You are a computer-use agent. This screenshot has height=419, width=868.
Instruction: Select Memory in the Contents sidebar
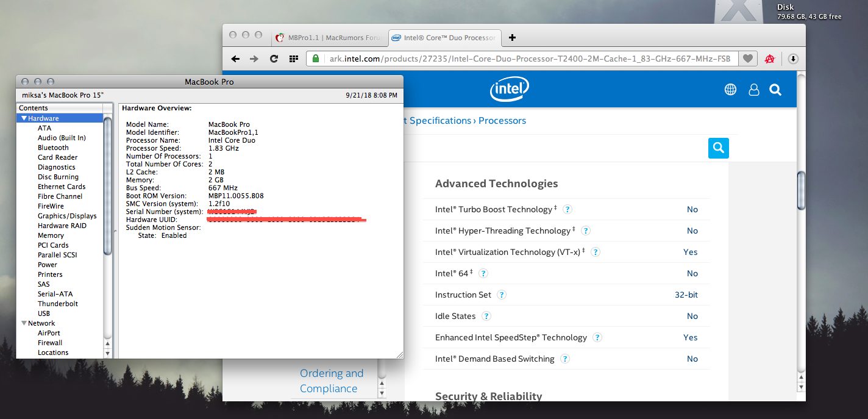pos(51,235)
